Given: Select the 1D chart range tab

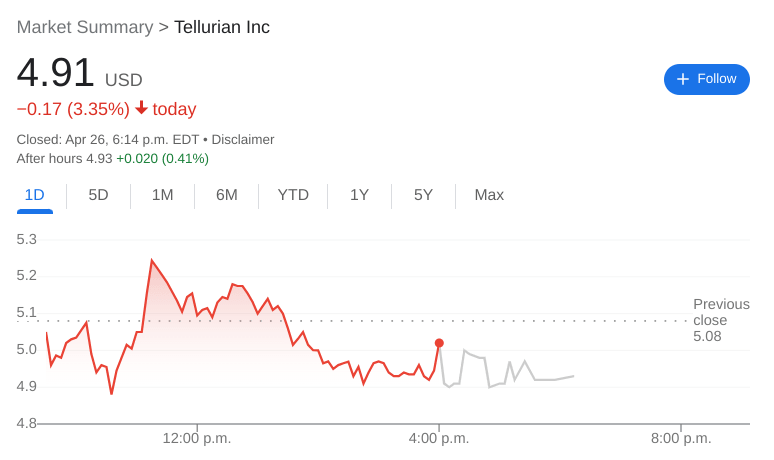Looking at the screenshot, I should tap(34, 195).
